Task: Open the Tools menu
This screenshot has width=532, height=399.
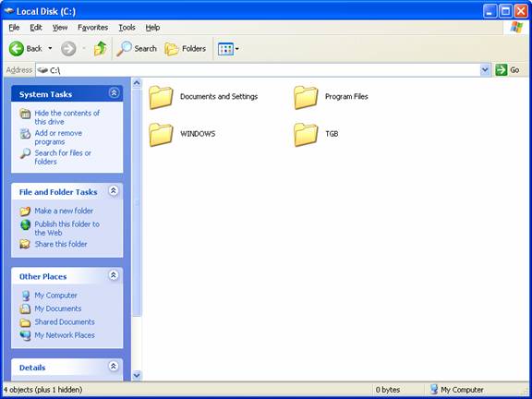Action: point(127,28)
